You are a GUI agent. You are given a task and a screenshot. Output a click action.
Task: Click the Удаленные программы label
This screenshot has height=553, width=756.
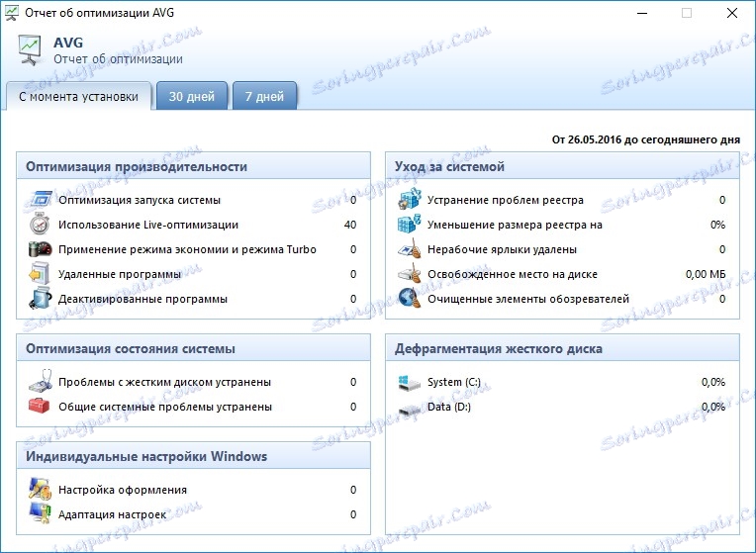pos(120,274)
